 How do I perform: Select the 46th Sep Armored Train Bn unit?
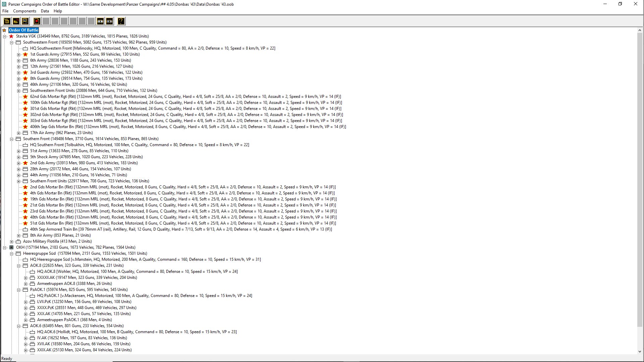coord(181,229)
